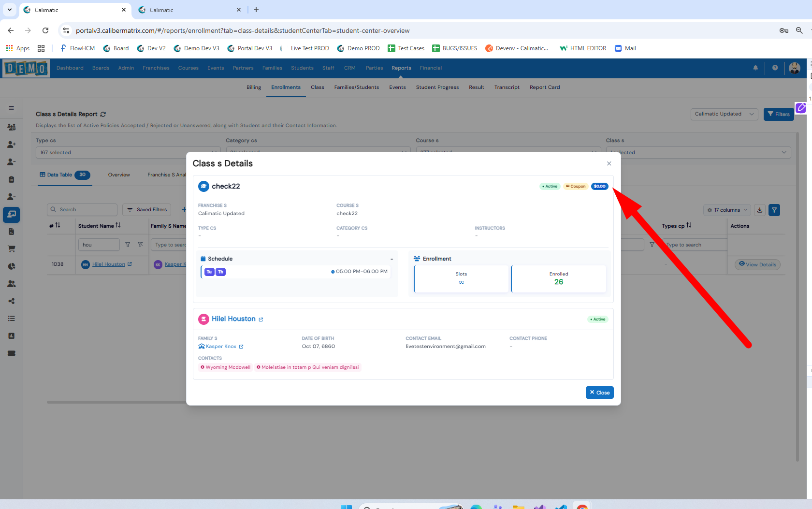Click the table Search field
The image size is (812, 509).
[82, 210]
